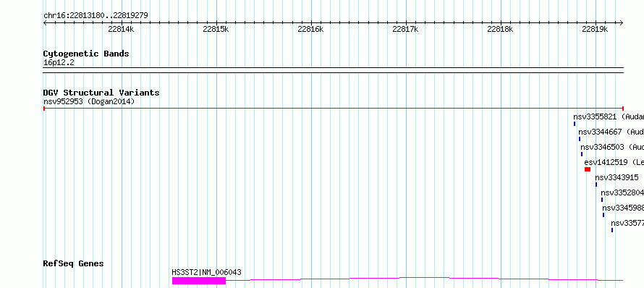This screenshot has height=288, width=644.
Task: Click the blue nsv3352804 variant marker
Action: coord(602,200)
